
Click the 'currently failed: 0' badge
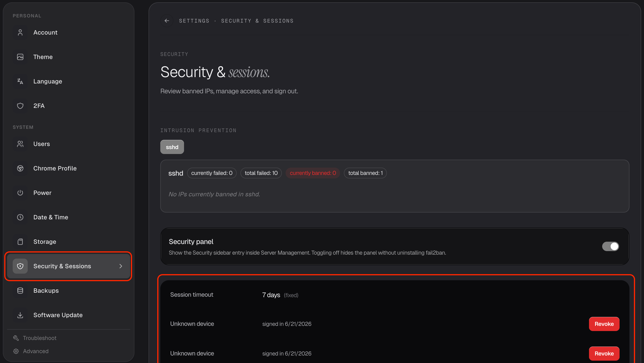coord(212,173)
